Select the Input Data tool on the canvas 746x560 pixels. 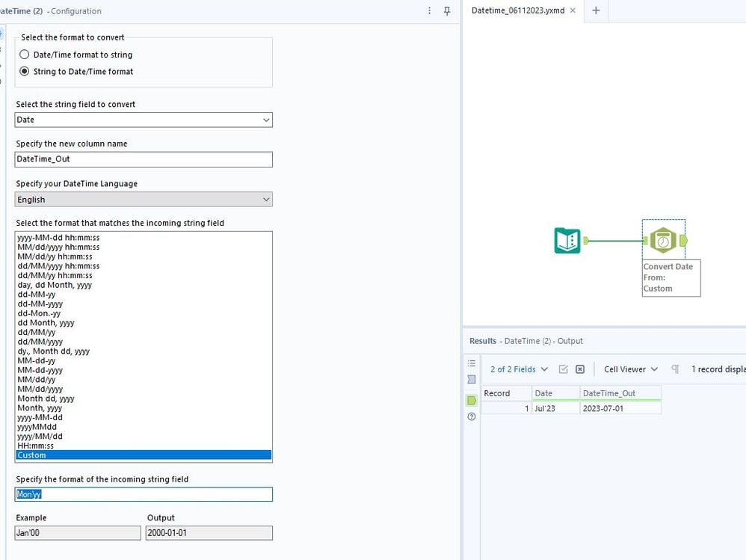pos(567,240)
